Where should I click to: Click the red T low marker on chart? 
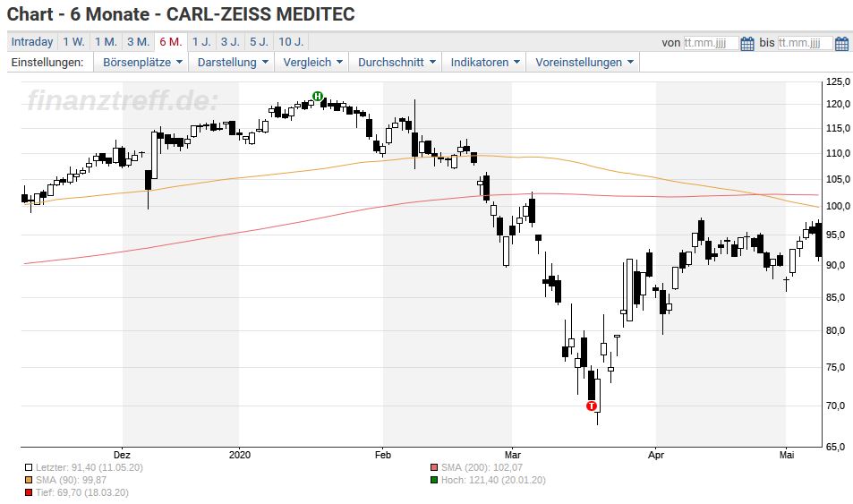(x=592, y=406)
